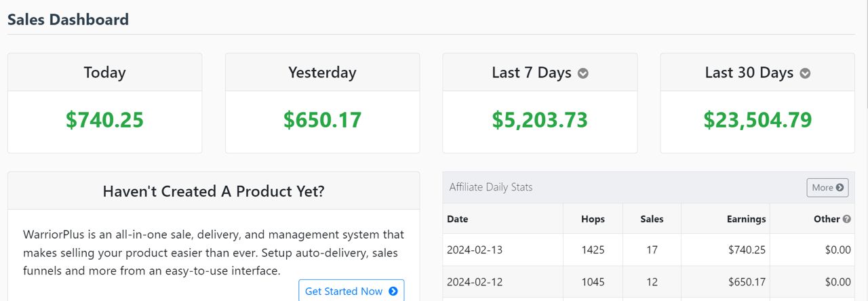Screen dimensions: 868x301
Task: Open the Last 30 Days dropdown arrow
Action: click(x=805, y=73)
